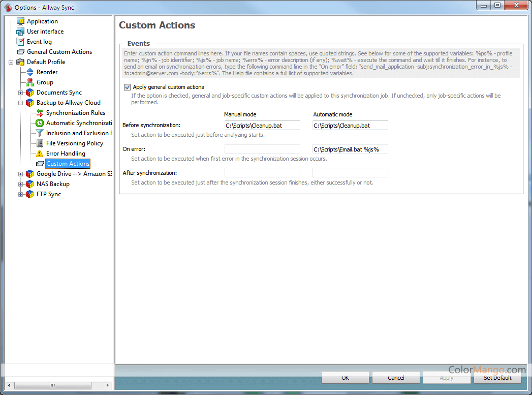Viewport: 532px width, 395px height.
Task: Toggle Apply general custom actions checkbox
Action: [127, 87]
